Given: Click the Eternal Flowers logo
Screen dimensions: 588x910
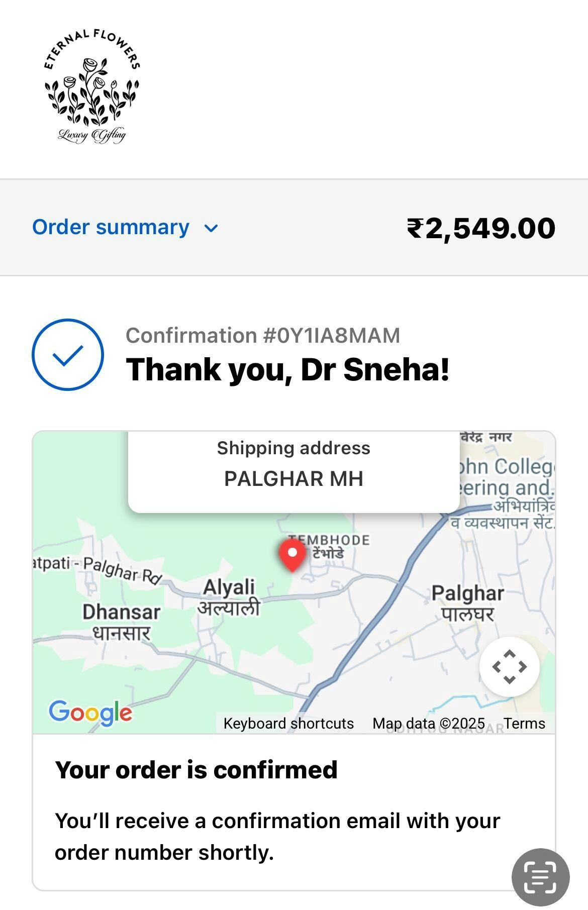Looking at the screenshot, I should 91,86.
